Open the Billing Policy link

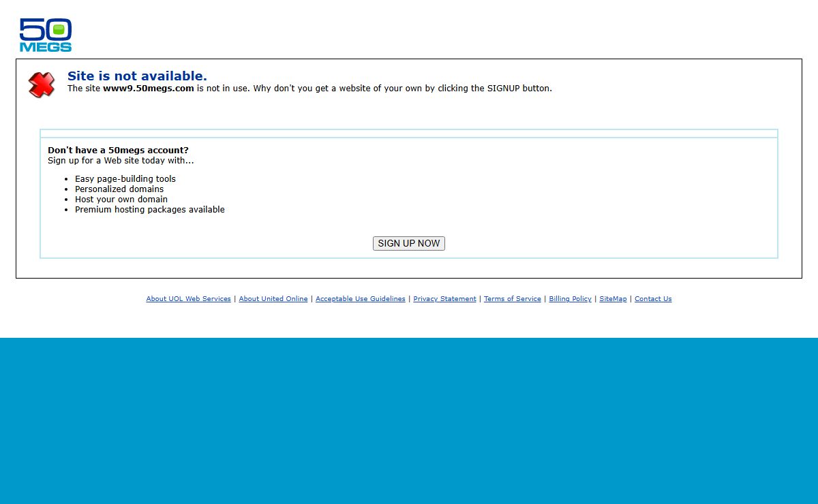(570, 299)
